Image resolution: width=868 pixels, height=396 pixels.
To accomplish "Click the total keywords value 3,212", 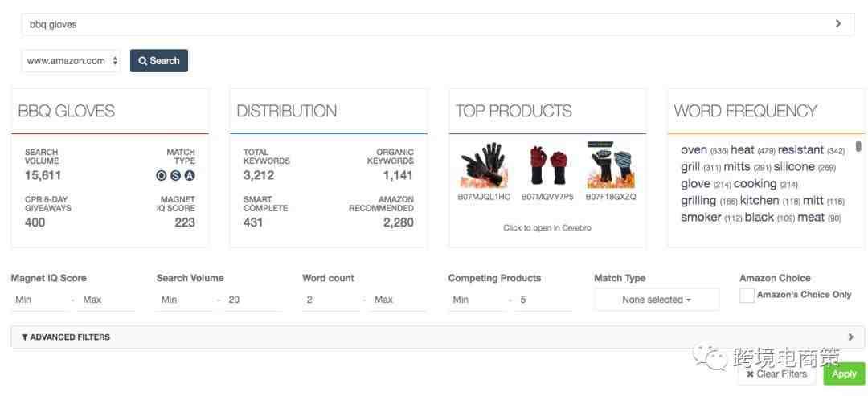I will pyautogui.click(x=259, y=176).
